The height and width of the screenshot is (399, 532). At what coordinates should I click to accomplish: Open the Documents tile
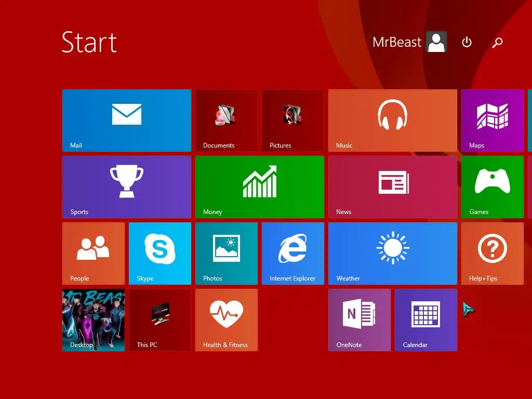(227, 121)
